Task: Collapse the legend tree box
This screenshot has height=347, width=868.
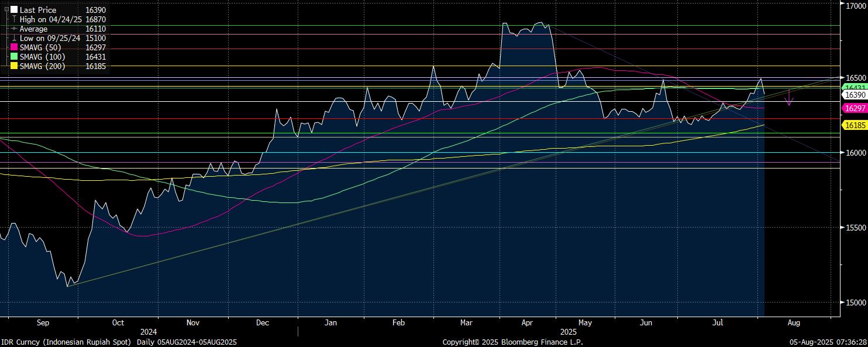Action: (6, 10)
